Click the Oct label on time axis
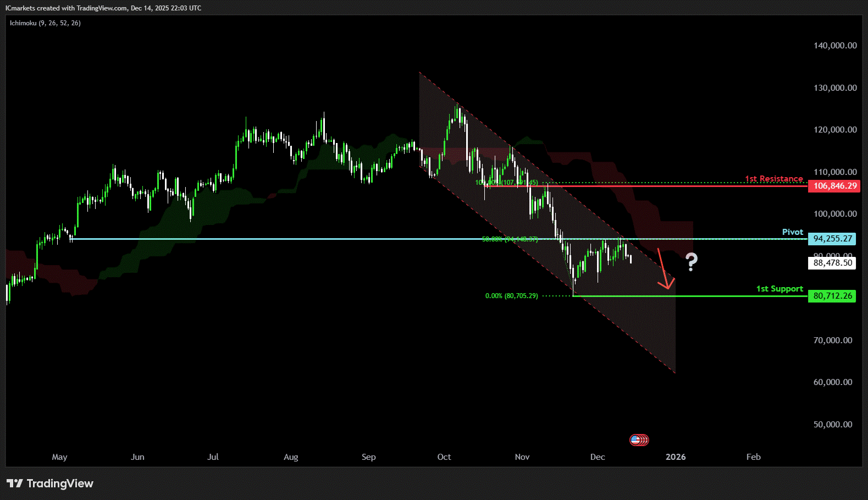Image resolution: width=868 pixels, height=500 pixels. (444, 457)
